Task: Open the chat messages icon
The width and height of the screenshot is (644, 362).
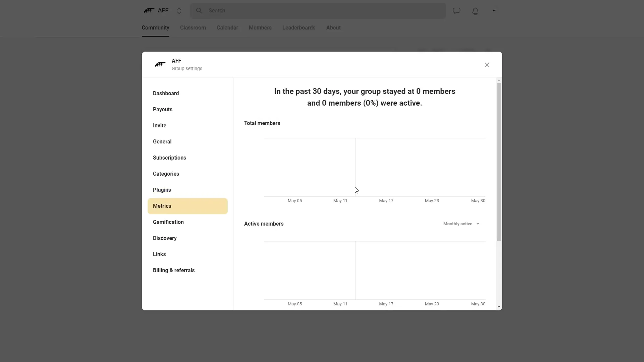Action: coord(457,11)
